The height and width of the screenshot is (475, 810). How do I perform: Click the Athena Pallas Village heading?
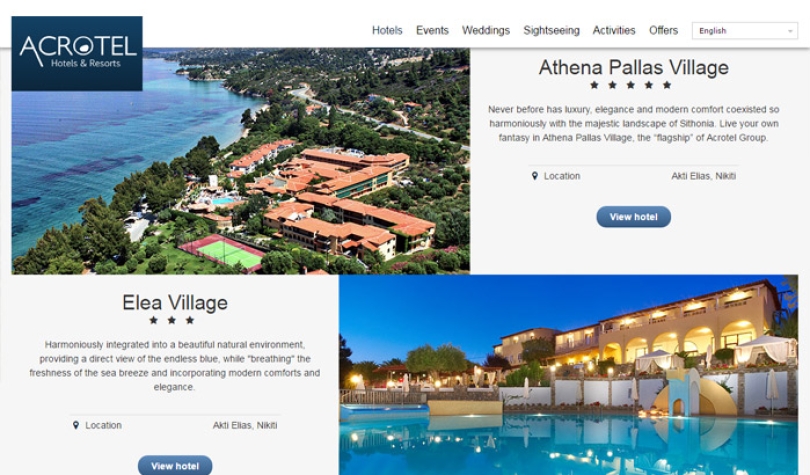pos(633,68)
